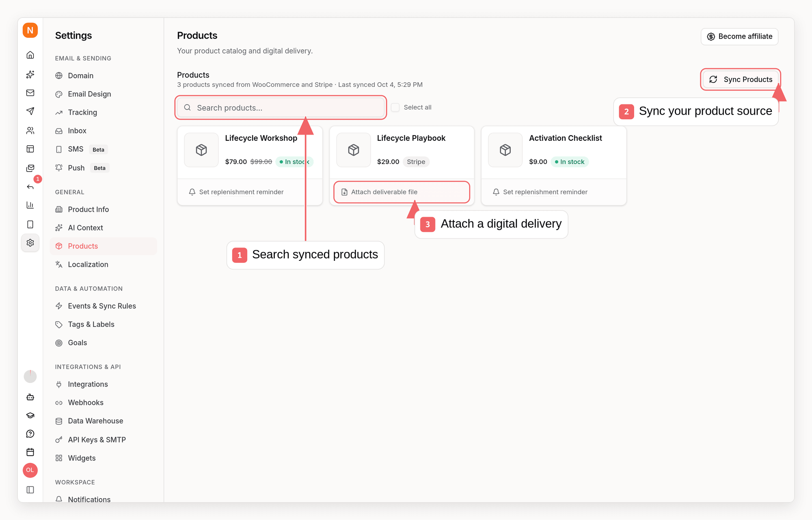Click the $79.00 price on Lifecycle Workshop
The width and height of the screenshot is (812, 520).
click(236, 162)
